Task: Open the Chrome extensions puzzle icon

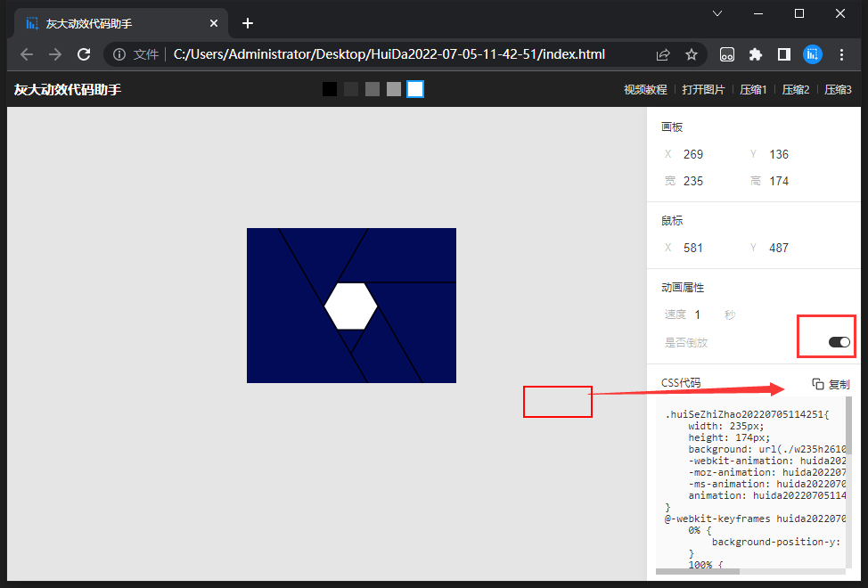Action: [x=755, y=54]
